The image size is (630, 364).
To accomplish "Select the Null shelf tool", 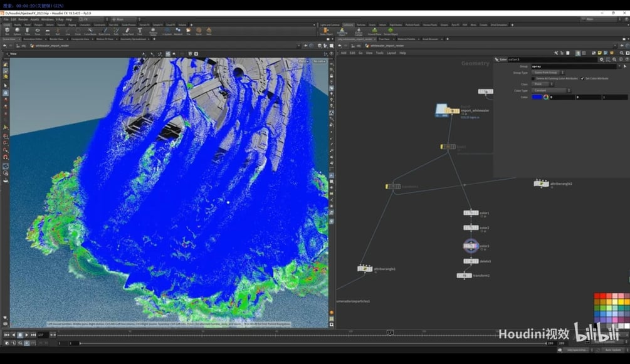I will 58,31.
